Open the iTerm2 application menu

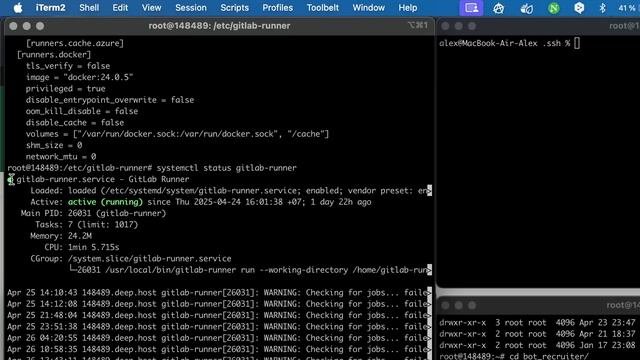[x=51, y=8]
